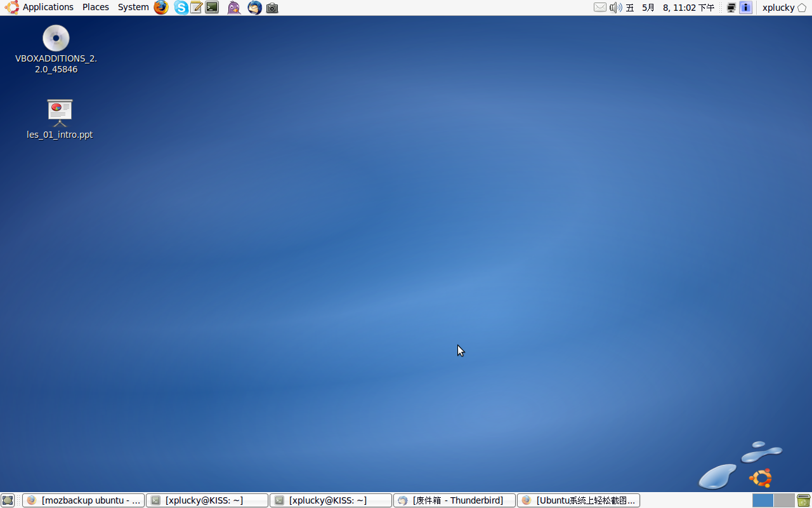Screen dimensions: 812x508
Task: Switch to the first xplucky@KISS terminal window
Action: coord(207,500)
